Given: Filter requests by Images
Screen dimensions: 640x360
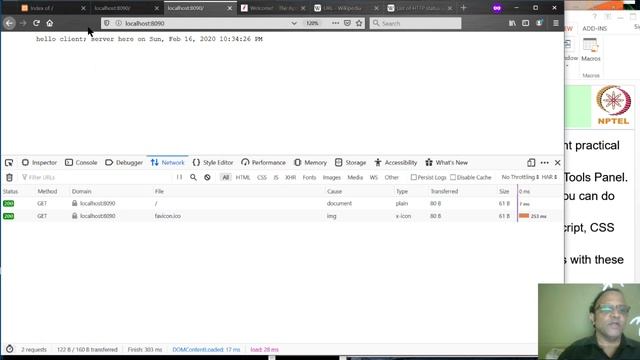Looking at the screenshot, I should (331, 177).
